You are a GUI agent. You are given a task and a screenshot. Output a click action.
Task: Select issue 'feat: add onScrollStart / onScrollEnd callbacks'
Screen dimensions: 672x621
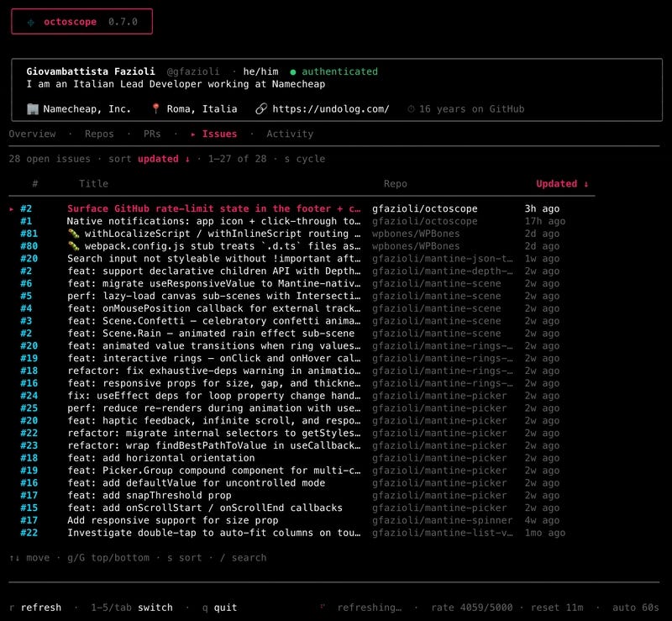pyautogui.click(x=302, y=508)
